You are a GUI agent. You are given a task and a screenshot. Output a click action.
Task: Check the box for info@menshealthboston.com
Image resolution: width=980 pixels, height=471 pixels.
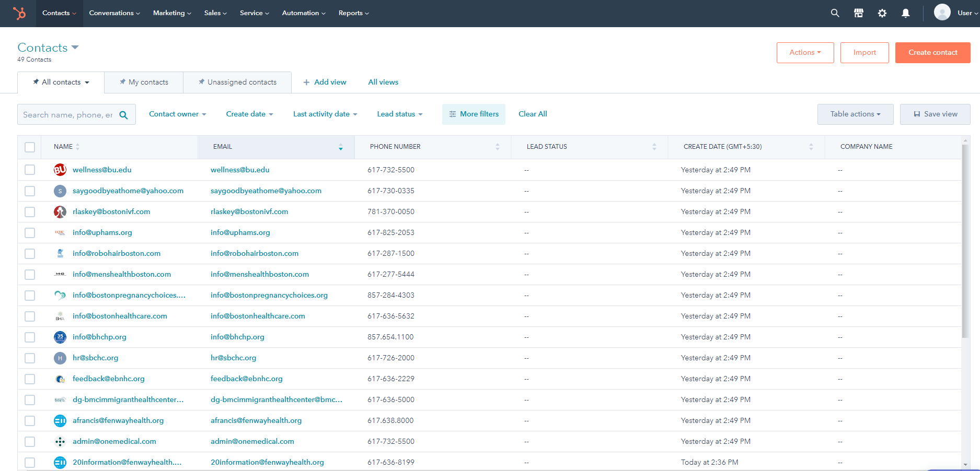(x=30, y=274)
